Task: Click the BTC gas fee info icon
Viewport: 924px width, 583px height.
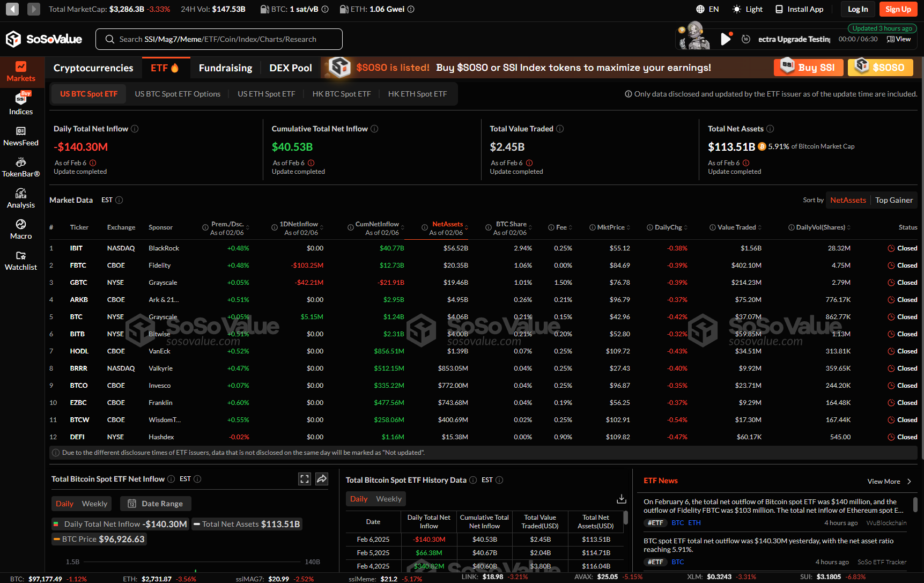Action: [325, 9]
